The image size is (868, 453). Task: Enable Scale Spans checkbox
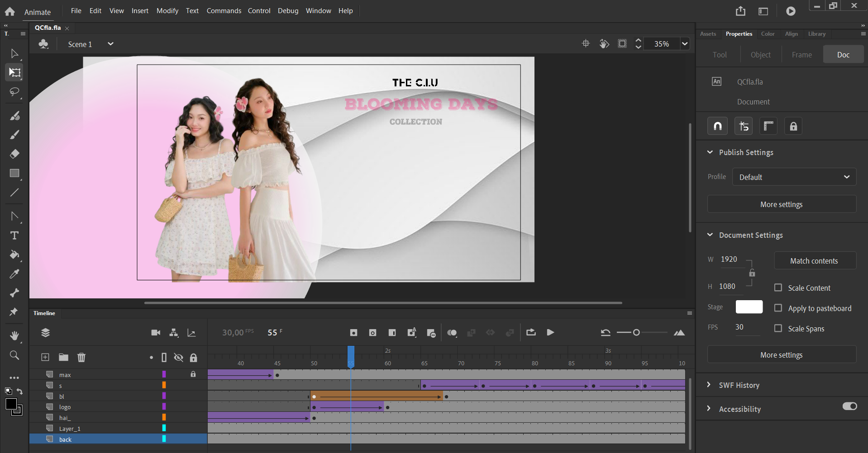coord(778,328)
